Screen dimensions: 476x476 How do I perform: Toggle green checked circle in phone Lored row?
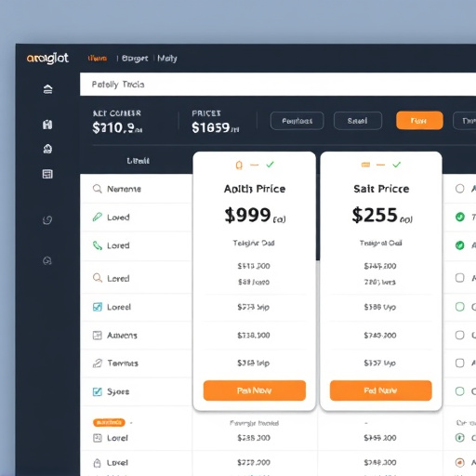click(460, 245)
